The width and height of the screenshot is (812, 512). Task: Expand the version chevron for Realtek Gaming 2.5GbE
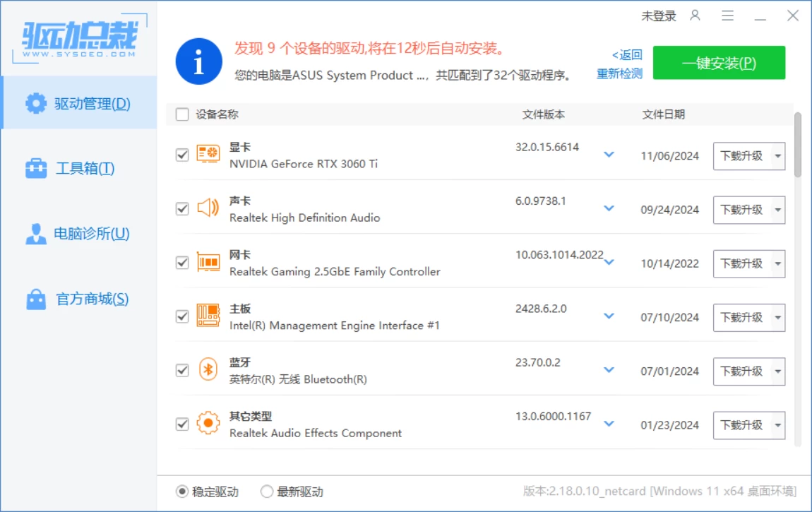point(609,263)
